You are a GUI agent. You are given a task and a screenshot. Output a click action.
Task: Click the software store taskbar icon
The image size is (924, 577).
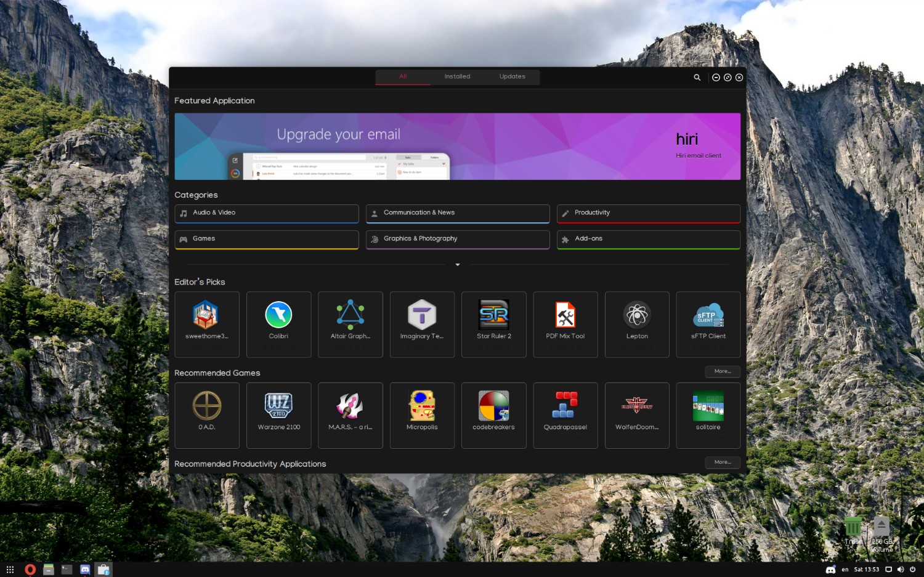103,570
